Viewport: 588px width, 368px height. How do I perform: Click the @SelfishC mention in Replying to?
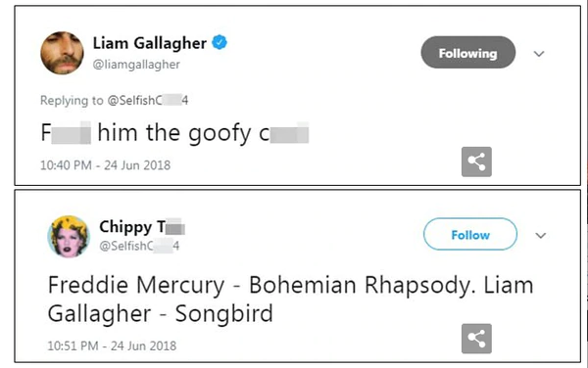click(148, 101)
